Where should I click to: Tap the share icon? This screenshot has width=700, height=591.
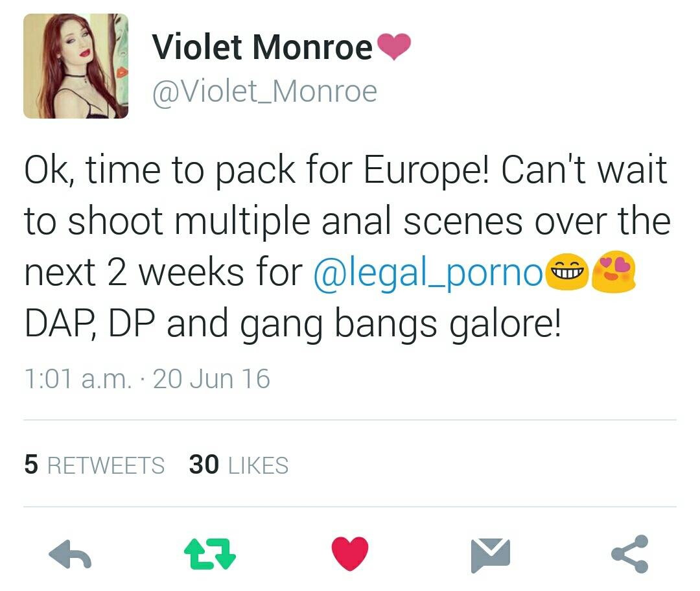click(x=630, y=554)
